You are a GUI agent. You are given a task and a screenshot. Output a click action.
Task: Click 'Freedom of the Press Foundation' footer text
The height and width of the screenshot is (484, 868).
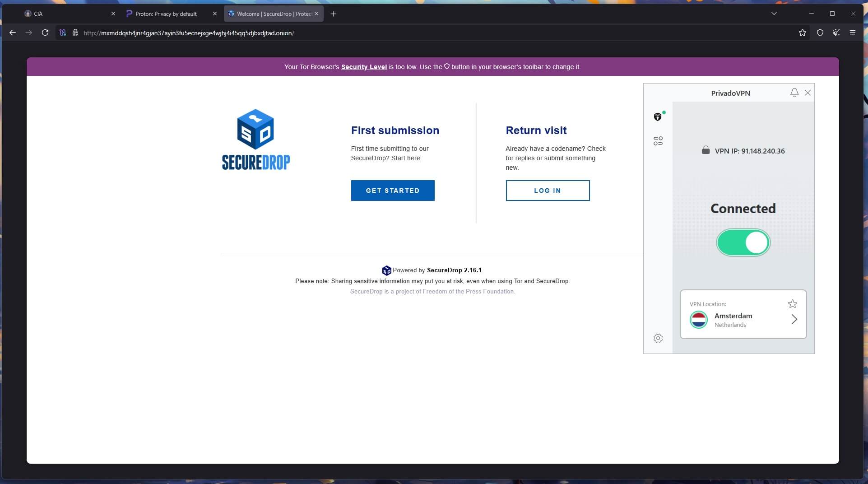(x=468, y=292)
